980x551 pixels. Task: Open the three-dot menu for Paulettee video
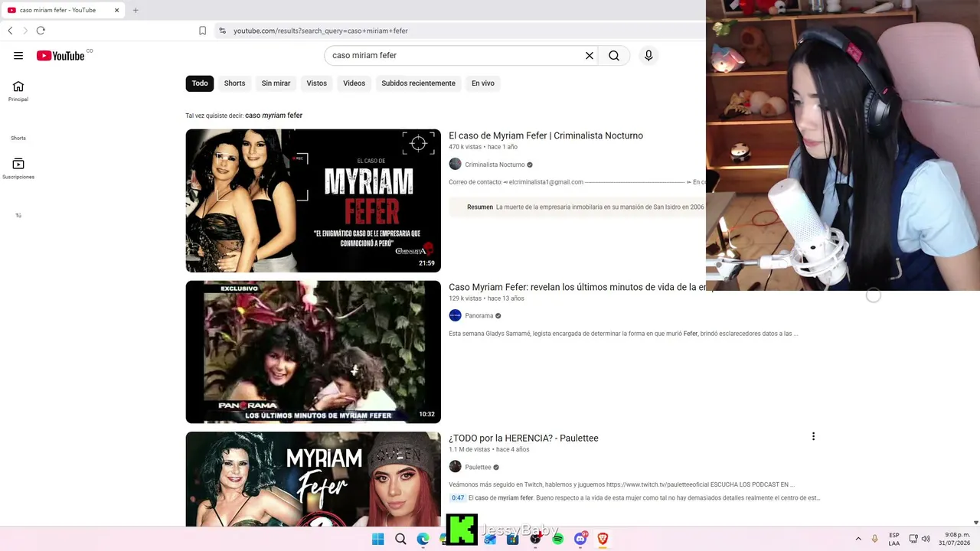pos(813,436)
